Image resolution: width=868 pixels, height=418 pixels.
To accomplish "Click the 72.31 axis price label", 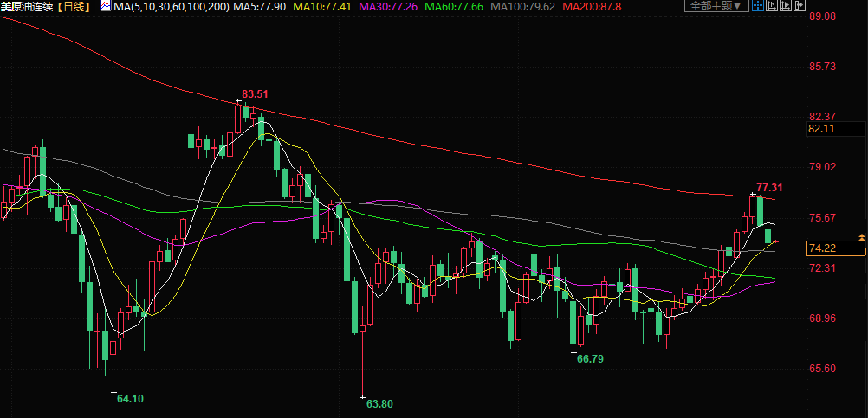I will coord(822,268).
